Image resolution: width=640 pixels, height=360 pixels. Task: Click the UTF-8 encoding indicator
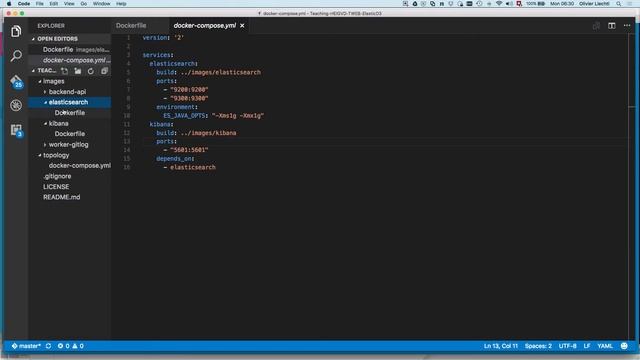coord(567,346)
